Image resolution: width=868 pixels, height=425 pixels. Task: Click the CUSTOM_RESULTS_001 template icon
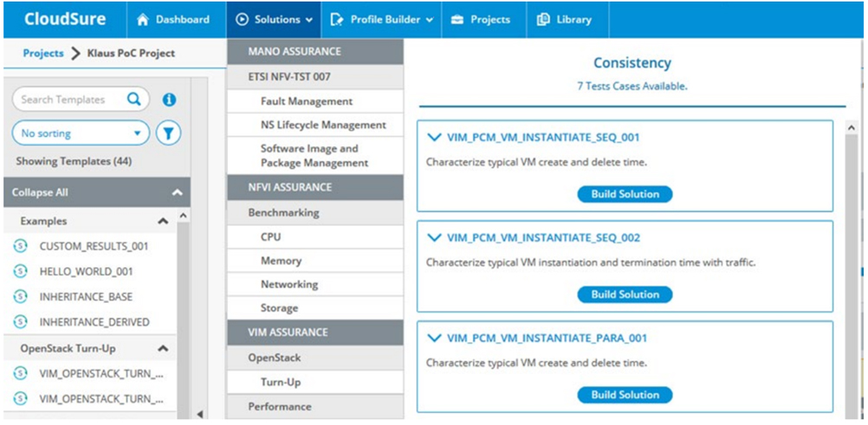tap(21, 246)
